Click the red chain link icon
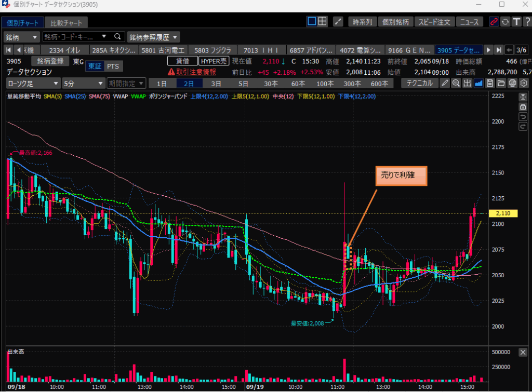This screenshot has height=392, width=532. [494, 22]
